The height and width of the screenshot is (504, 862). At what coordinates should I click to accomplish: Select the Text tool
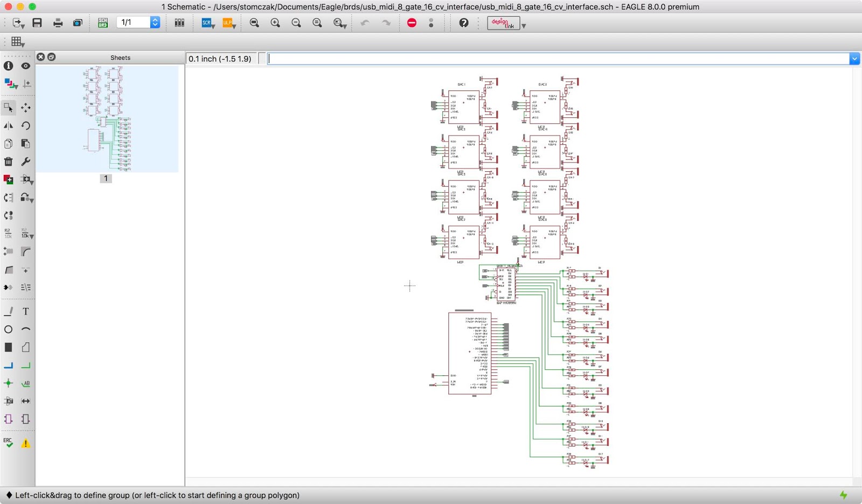pyautogui.click(x=25, y=311)
